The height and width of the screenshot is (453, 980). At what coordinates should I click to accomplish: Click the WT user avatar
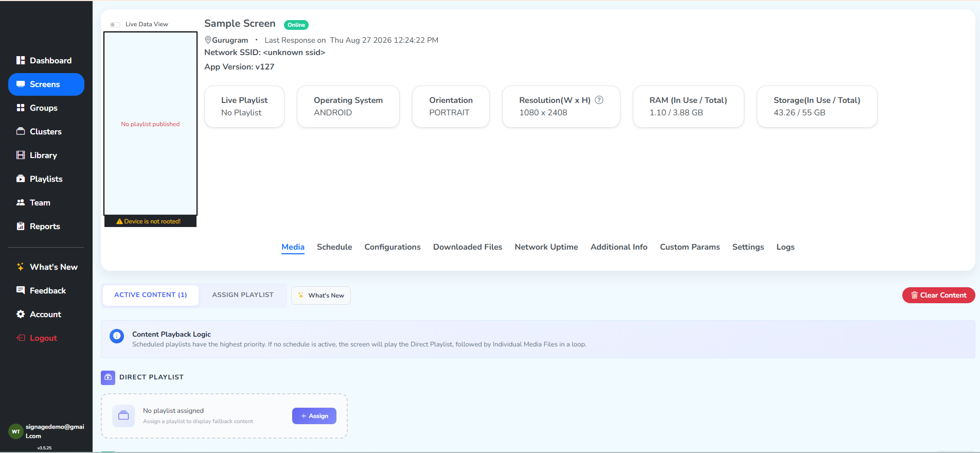pyautogui.click(x=16, y=431)
